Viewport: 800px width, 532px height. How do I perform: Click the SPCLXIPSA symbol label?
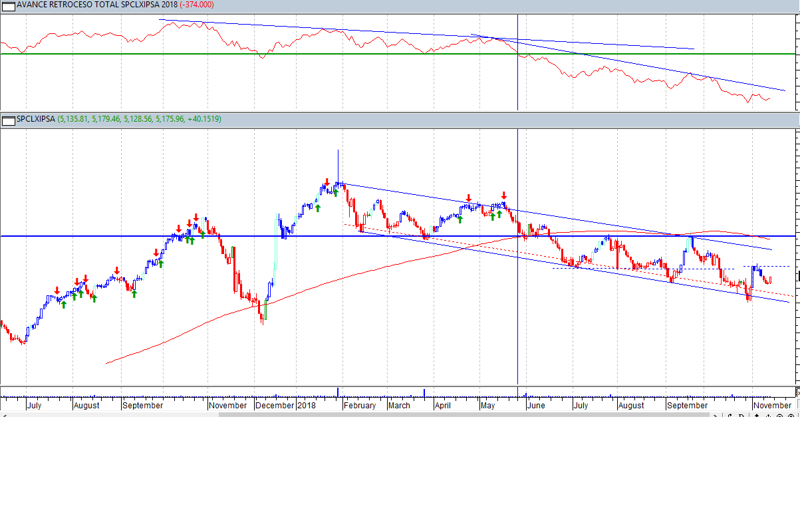[x=37, y=120]
